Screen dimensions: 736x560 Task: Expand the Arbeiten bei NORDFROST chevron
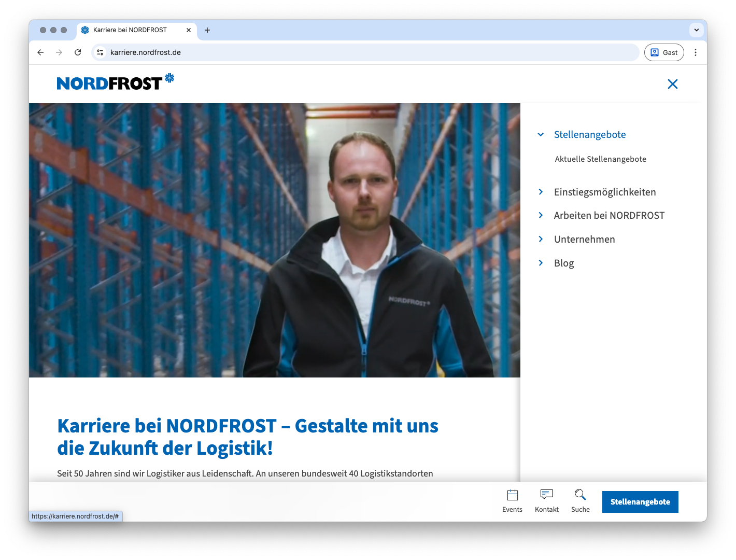[x=541, y=215]
